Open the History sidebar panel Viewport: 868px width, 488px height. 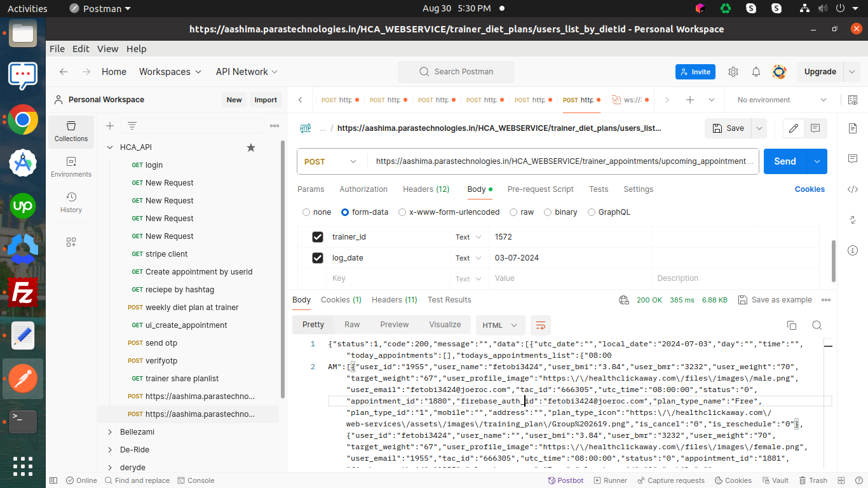pyautogui.click(x=71, y=203)
